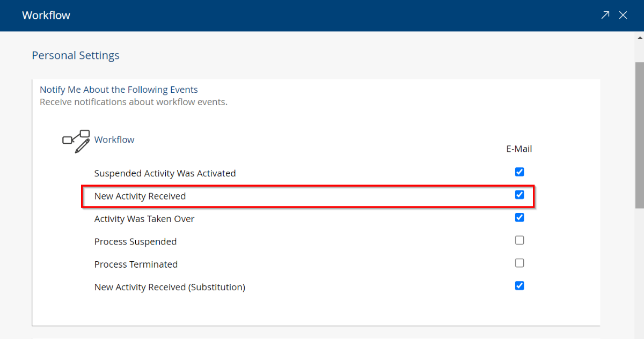Click the scrollbar up arrow
The width and height of the screenshot is (644, 339).
(639, 36)
